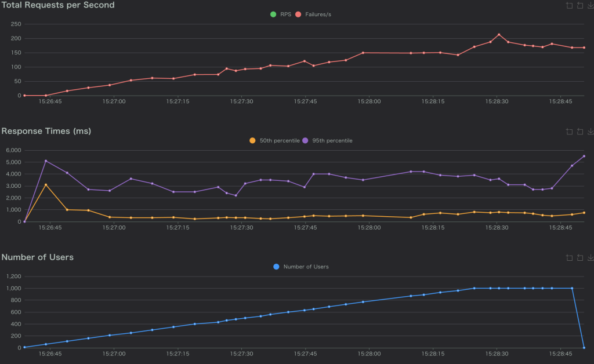Enable area zoom on Response Times chart

click(x=569, y=132)
